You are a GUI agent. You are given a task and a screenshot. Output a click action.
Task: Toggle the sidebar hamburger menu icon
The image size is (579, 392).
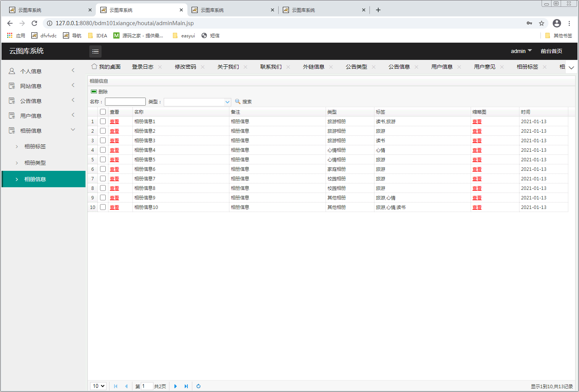tap(95, 51)
